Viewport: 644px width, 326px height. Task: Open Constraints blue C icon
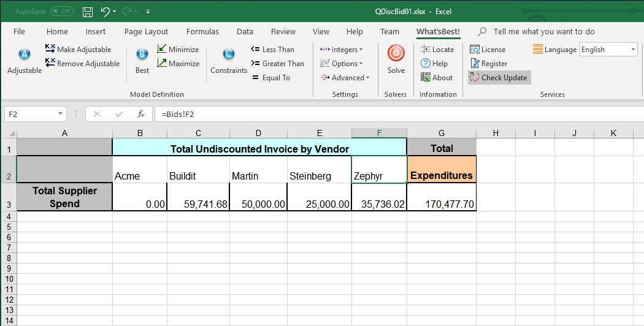coord(229,54)
